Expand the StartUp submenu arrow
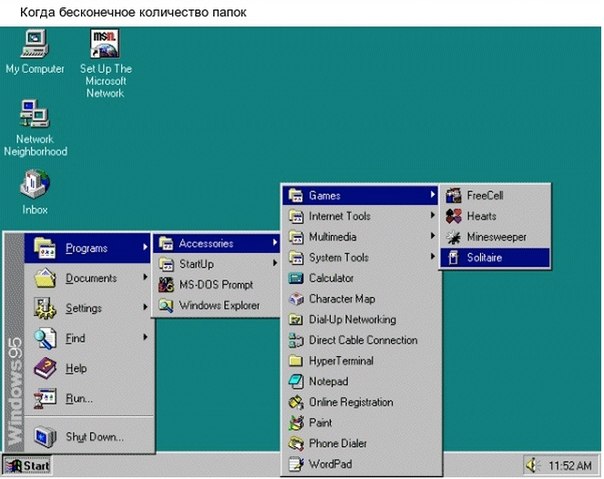Screen dimensions: 604x479 274,264
